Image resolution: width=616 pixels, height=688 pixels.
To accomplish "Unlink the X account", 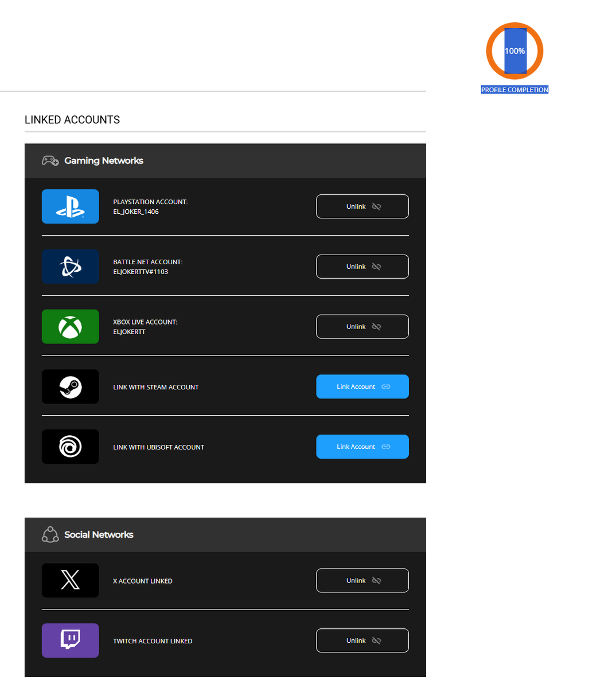I will (362, 580).
